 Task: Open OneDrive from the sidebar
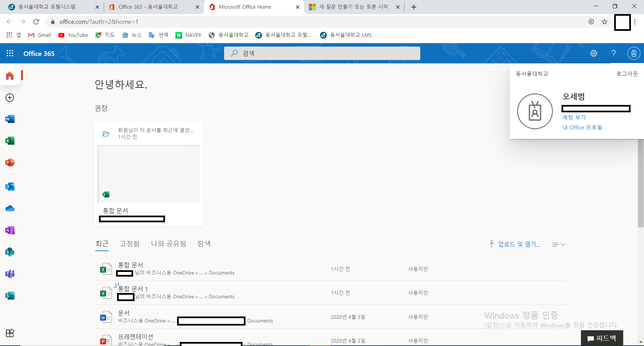[x=10, y=209]
